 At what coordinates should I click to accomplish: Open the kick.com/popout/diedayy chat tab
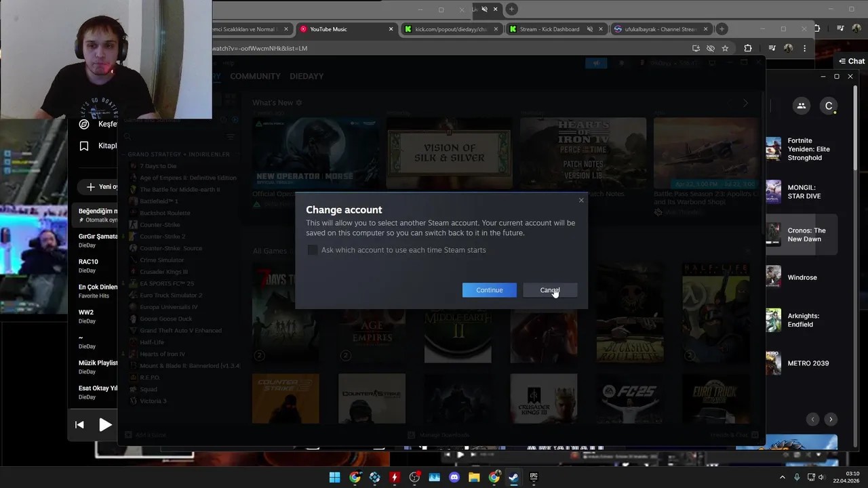[x=451, y=29]
